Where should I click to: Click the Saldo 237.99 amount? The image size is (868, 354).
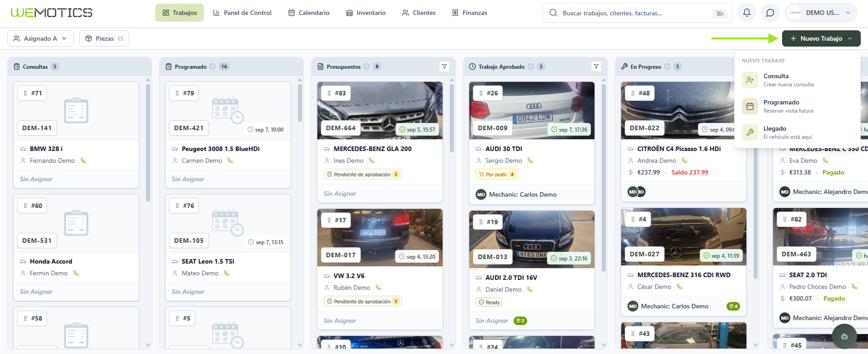click(x=690, y=172)
